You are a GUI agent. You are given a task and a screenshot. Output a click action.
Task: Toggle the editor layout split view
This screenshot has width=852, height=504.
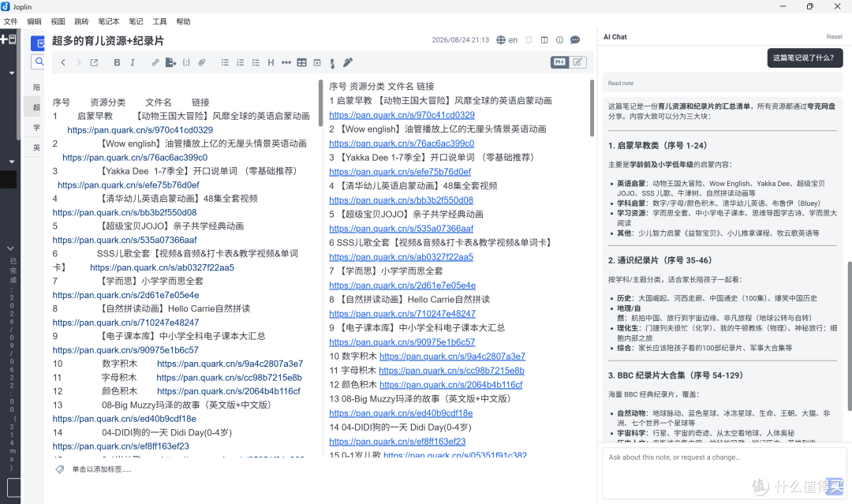[x=544, y=40]
